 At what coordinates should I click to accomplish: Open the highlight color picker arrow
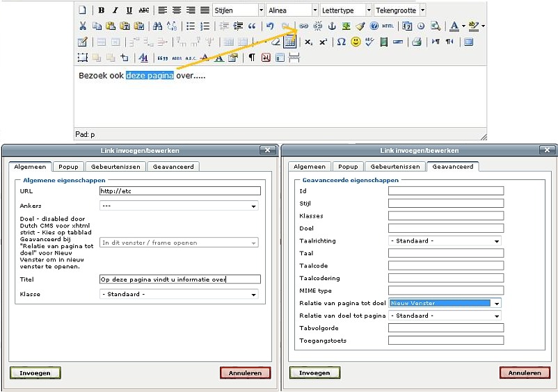[x=483, y=26]
